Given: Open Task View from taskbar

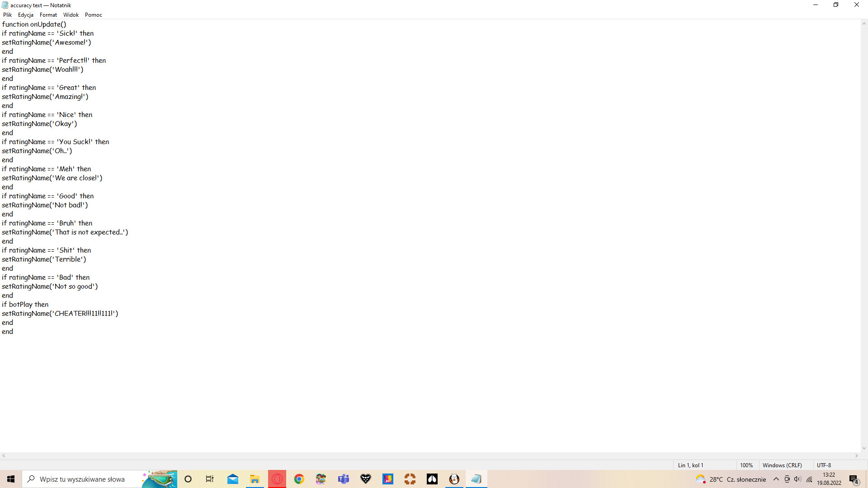Looking at the screenshot, I should point(210,479).
